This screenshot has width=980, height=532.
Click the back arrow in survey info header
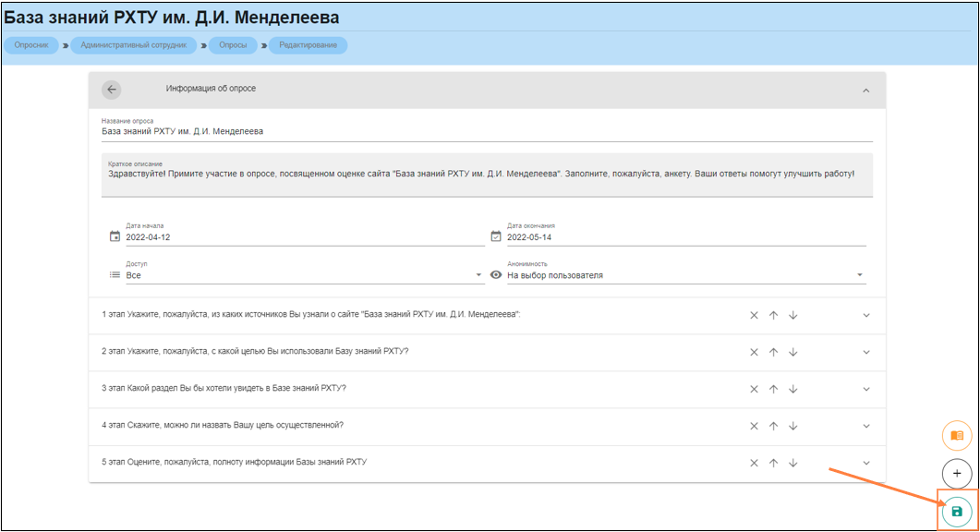click(x=111, y=90)
